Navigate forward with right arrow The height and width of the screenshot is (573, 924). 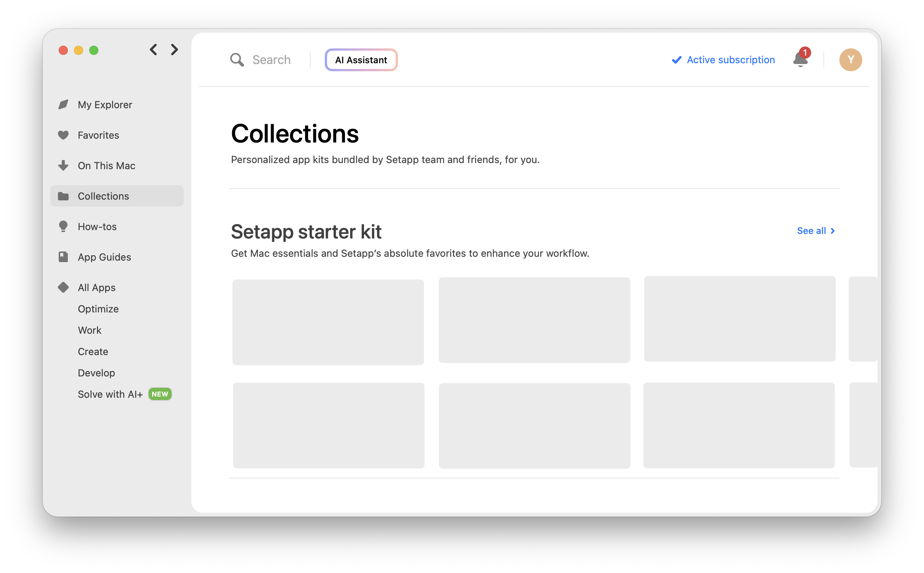174,50
